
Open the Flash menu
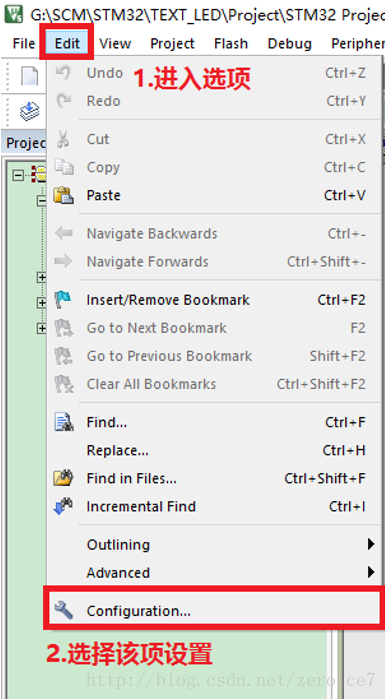(x=231, y=43)
